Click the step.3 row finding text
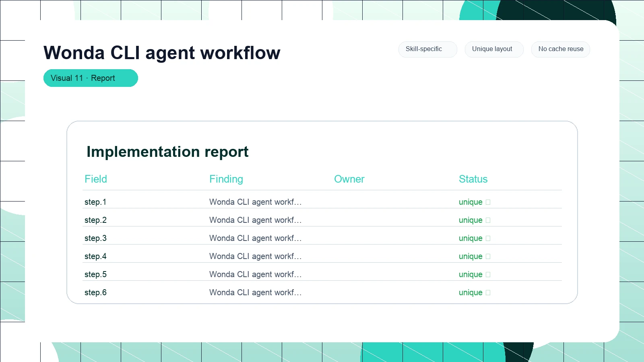 pyautogui.click(x=255, y=238)
